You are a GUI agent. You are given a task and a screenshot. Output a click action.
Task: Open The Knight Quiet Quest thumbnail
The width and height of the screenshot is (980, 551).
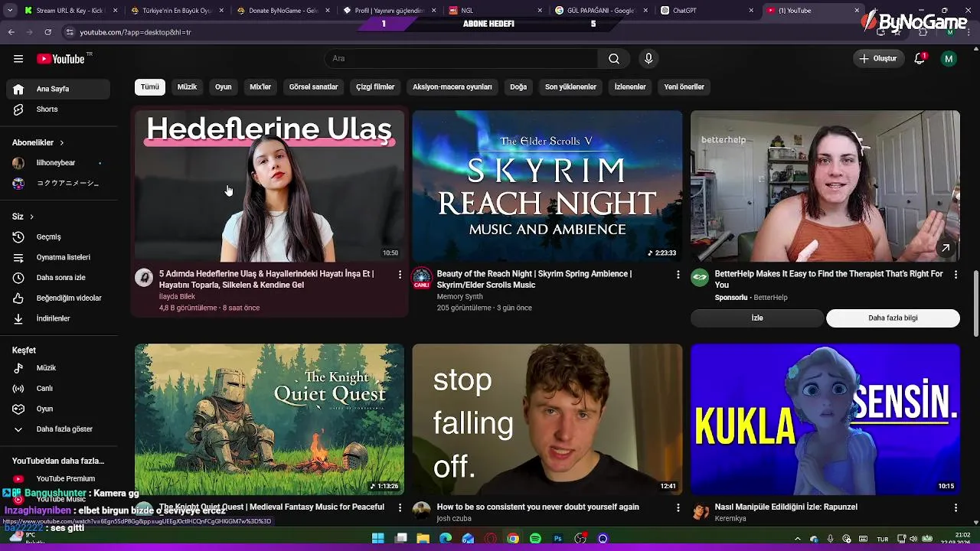tap(269, 419)
